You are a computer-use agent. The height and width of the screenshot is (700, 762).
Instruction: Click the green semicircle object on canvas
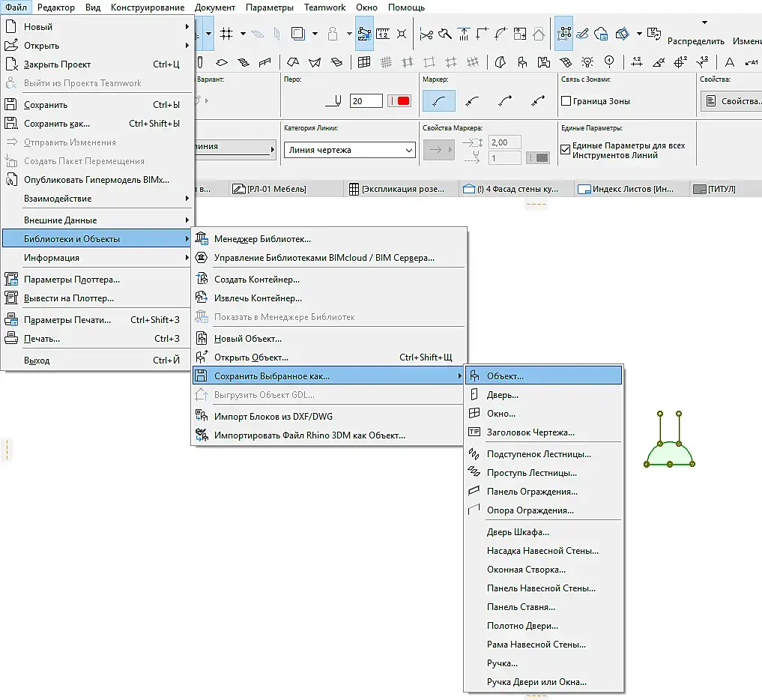tap(669, 454)
